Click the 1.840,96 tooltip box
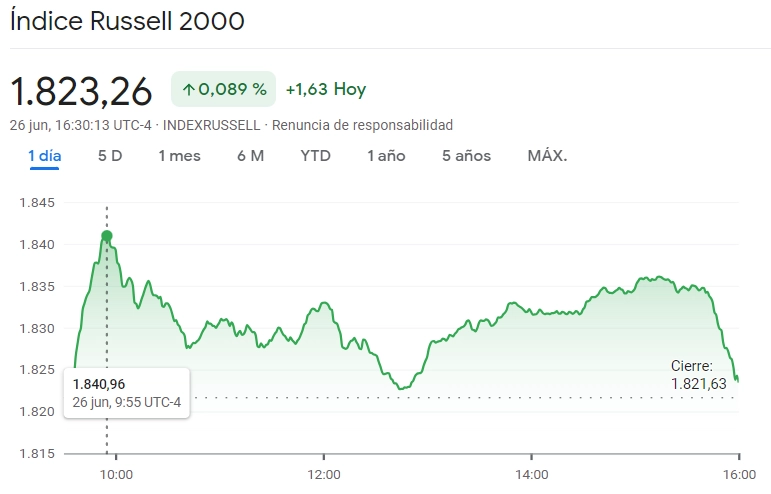This screenshot has width=771, height=494. tap(127, 393)
